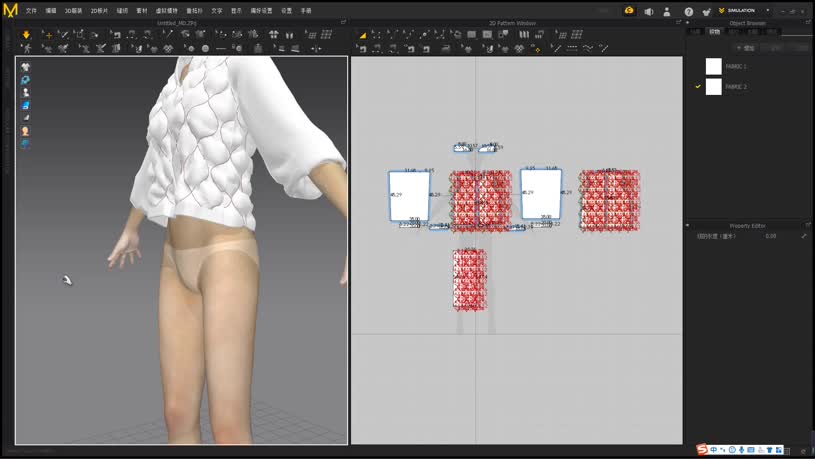Open the 偏好设置 menu

[x=261, y=10]
